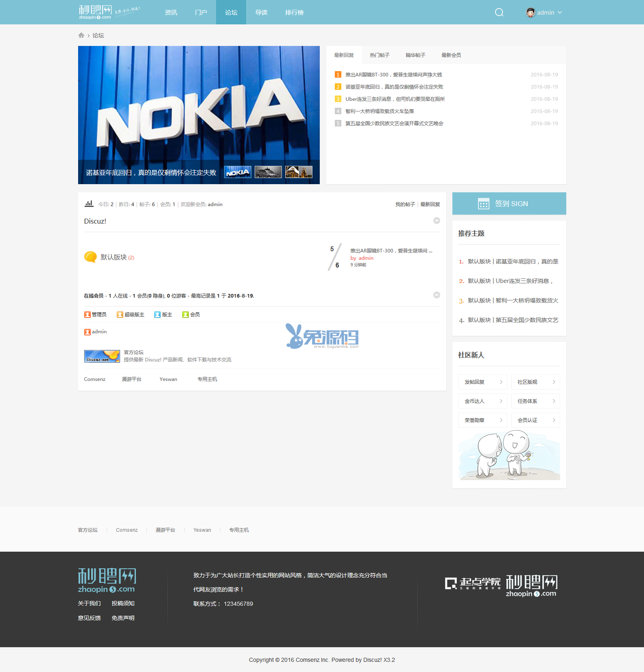Viewport: 644px width, 672px height.
Task: Click the 签到 SIGN check-in button
Action: (x=509, y=204)
